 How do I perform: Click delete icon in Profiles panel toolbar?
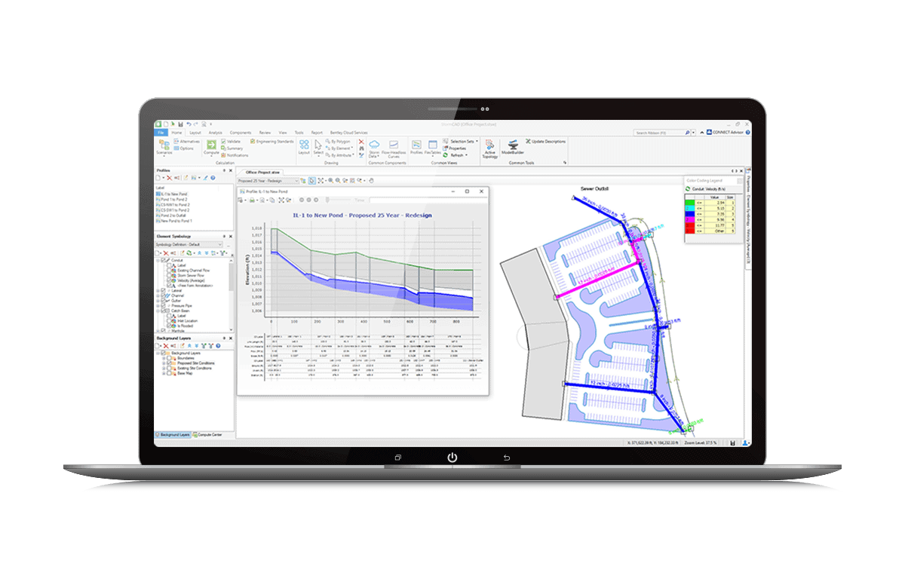[x=169, y=178]
